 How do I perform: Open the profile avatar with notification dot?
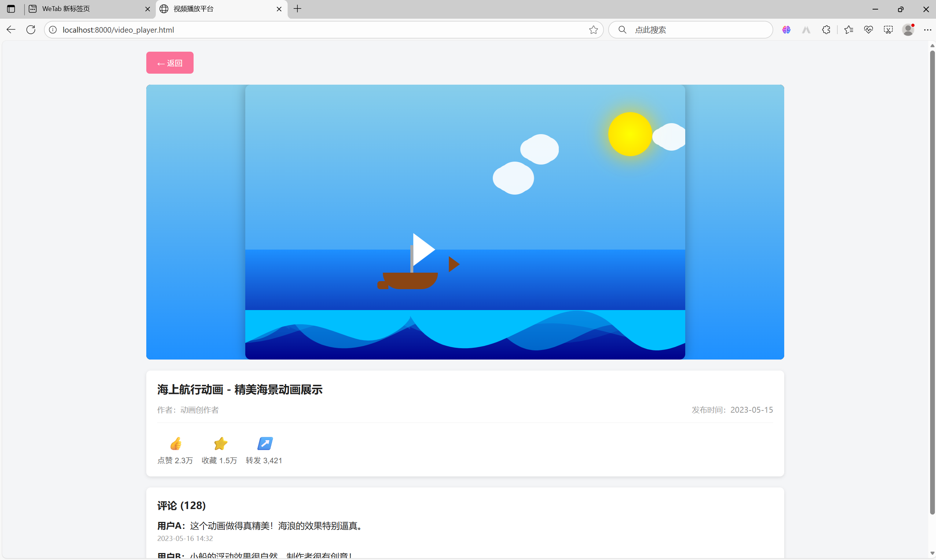[x=908, y=29]
